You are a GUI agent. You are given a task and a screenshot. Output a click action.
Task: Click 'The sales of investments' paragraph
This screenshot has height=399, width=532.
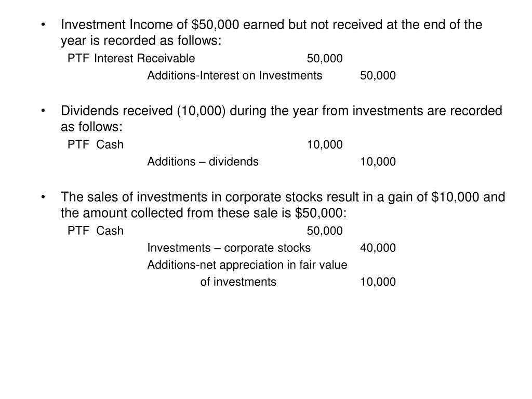[283, 205]
